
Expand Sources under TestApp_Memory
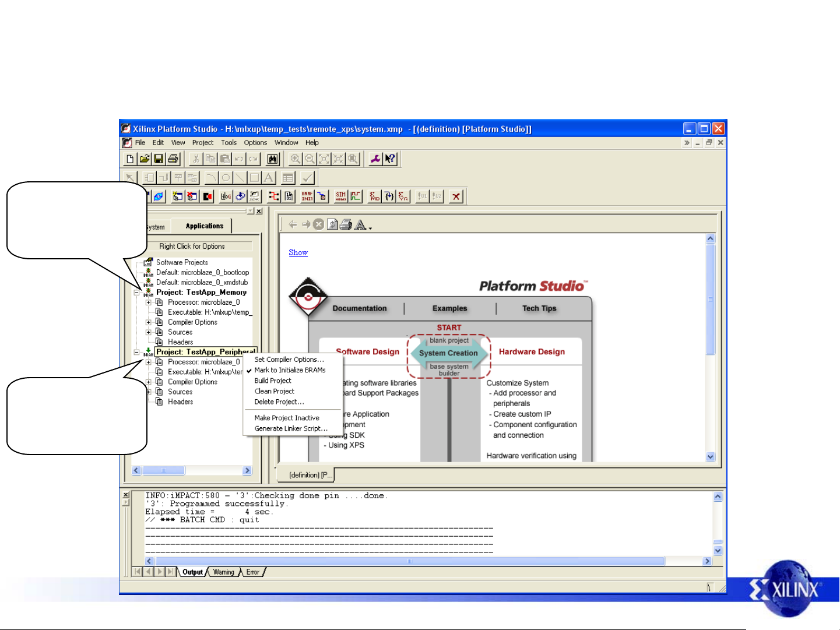click(x=148, y=332)
